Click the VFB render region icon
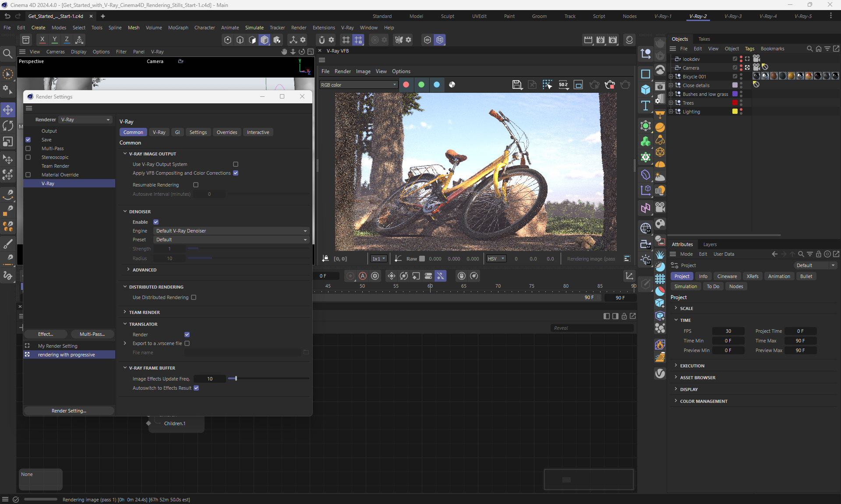841x504 pixels. pyautogui.click(x=578, y=85)
